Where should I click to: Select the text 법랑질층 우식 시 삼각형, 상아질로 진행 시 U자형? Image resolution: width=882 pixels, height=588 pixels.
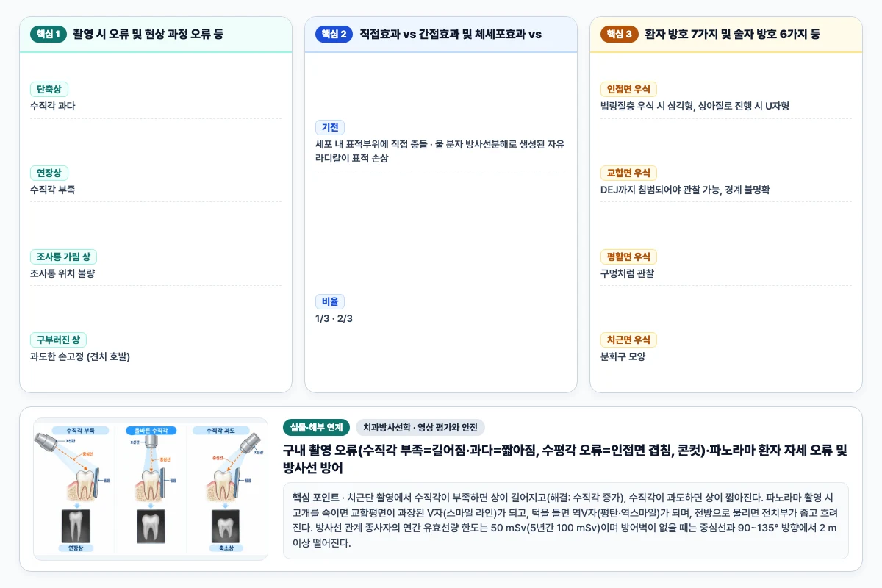coord(695,106)
